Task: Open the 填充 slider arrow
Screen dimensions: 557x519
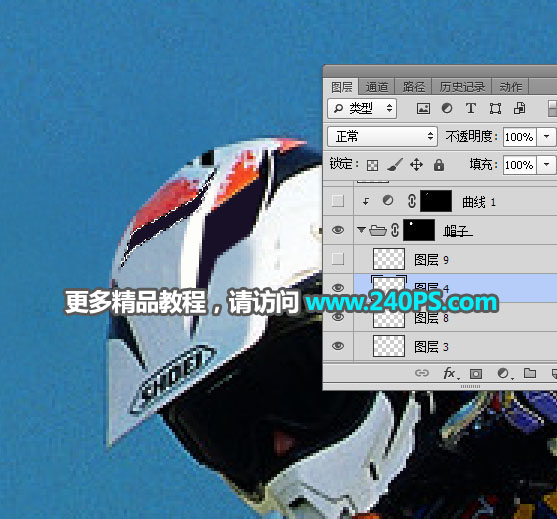Action: 546,165
